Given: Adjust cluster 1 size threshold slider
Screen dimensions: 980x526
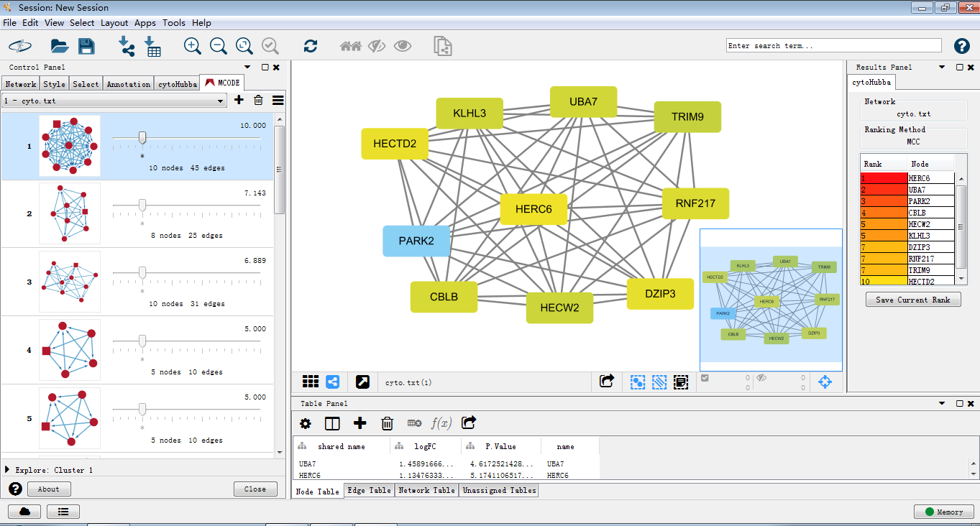Looking at the screenshot, I should pos(142,137).
